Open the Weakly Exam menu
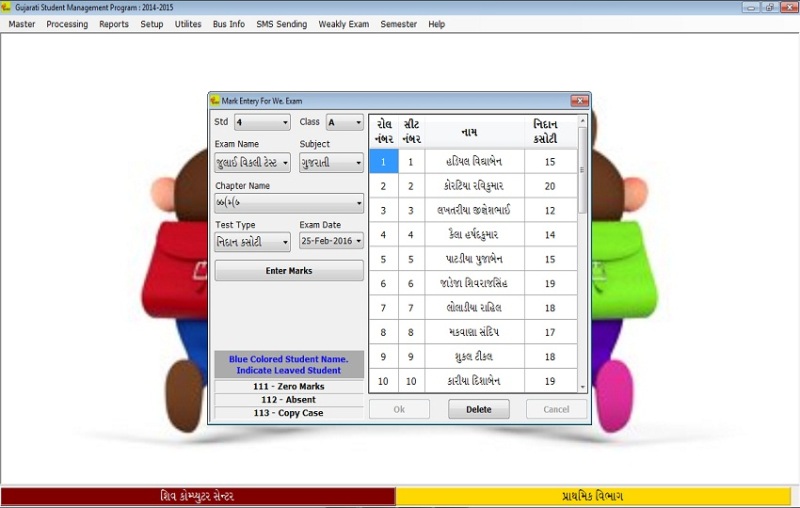This screenshot has height=508, width=800. [343, 24]
